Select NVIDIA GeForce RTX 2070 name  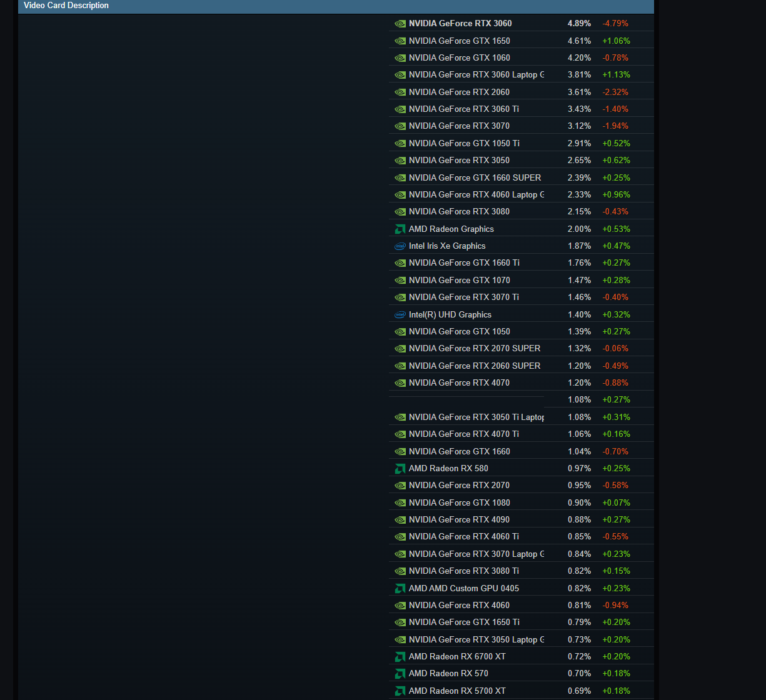point(459,486)
